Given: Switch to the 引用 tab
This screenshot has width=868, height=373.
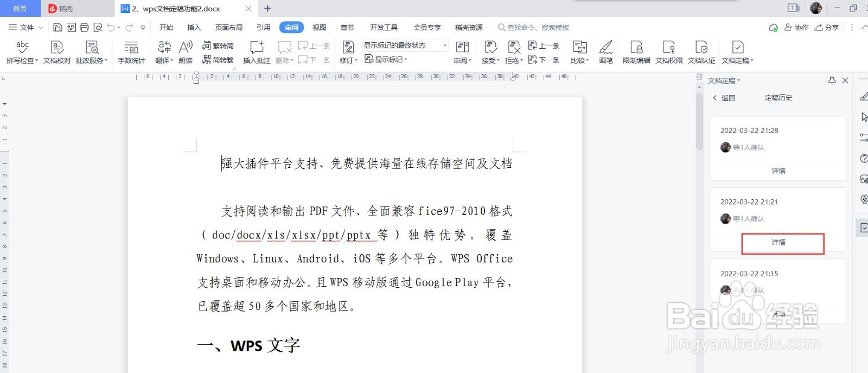Looking at the screenshot, I should click(264, 27).
